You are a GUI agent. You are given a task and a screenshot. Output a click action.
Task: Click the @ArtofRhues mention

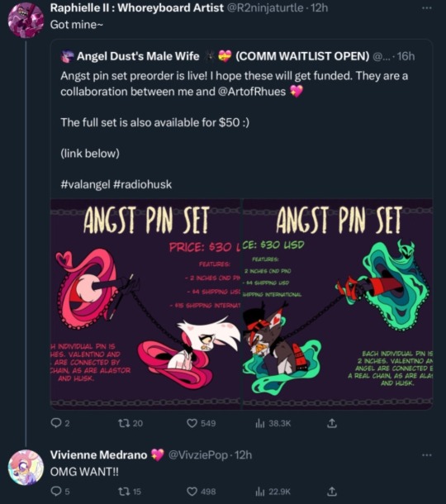pos(252,92)
